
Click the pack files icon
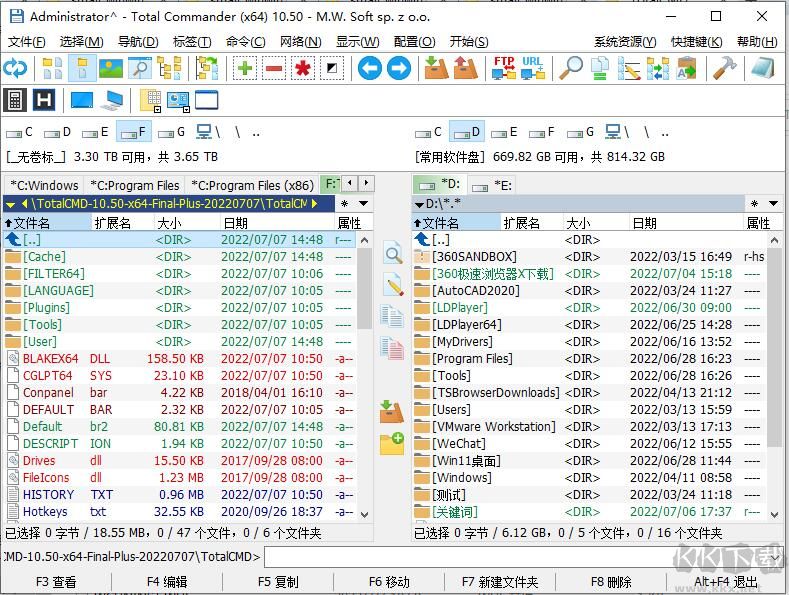(436, 68)
